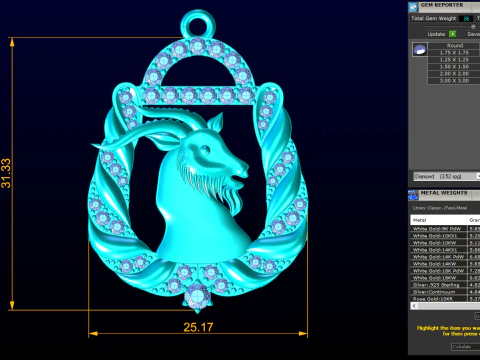Viewport: 480px width, 360px height.
Task: Click the 25.17 width dimension label
Action: (x=198, y=327)
